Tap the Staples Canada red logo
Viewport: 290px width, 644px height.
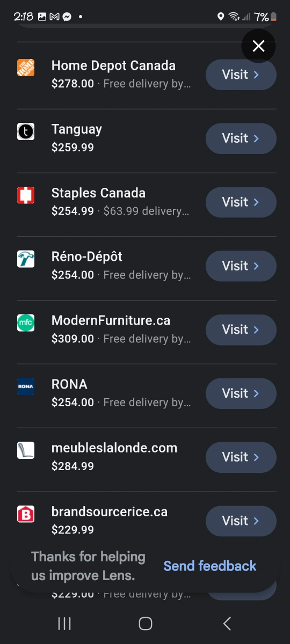[26, 195]
